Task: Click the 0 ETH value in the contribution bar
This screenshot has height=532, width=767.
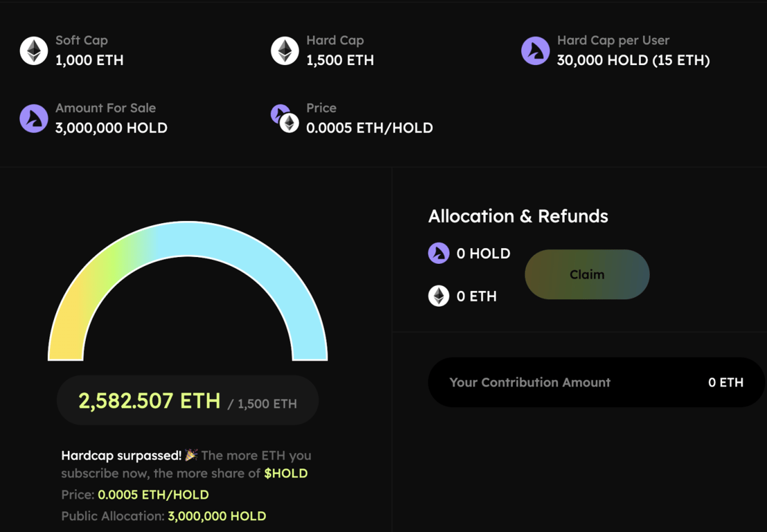Action: 727,382
